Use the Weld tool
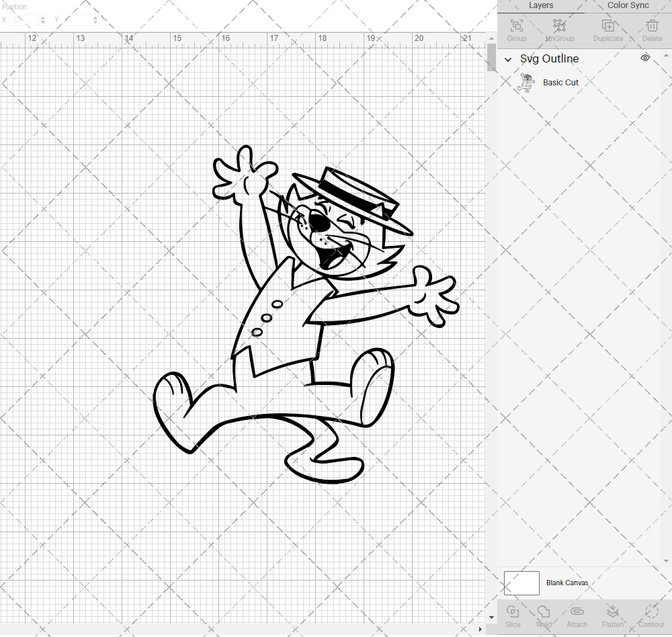This screenshot has width=672, height=637. click(544, 616)
